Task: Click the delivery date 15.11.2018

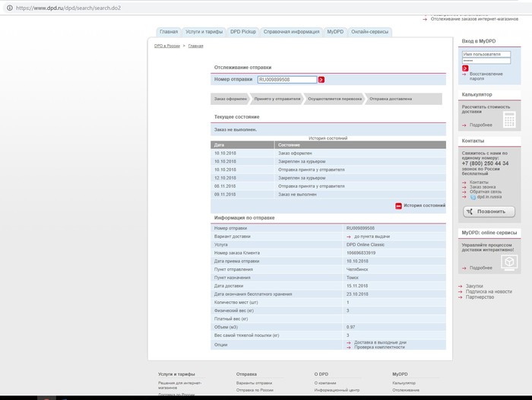Action: pyautogui.click(x=357, y=286)
